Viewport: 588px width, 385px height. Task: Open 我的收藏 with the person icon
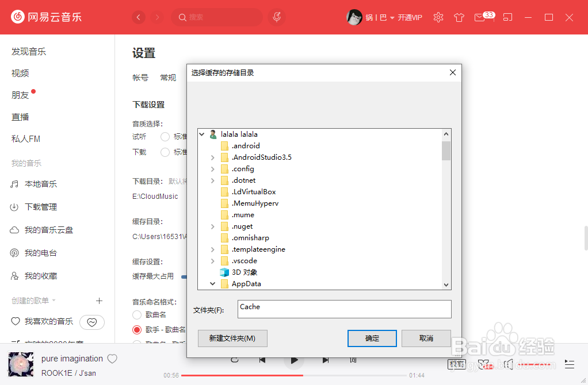coord(34,276)
